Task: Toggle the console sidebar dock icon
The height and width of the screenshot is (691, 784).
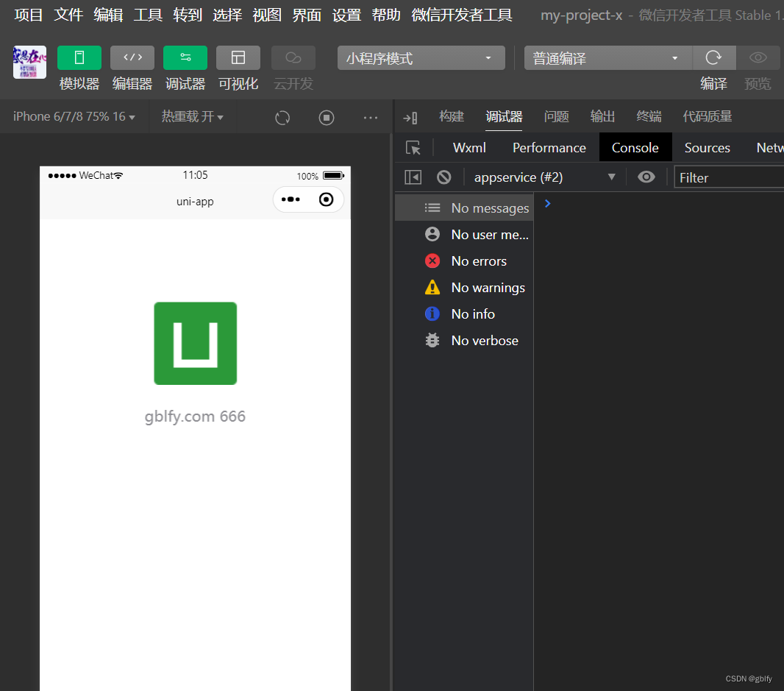Action: click(x=413, y=177)
